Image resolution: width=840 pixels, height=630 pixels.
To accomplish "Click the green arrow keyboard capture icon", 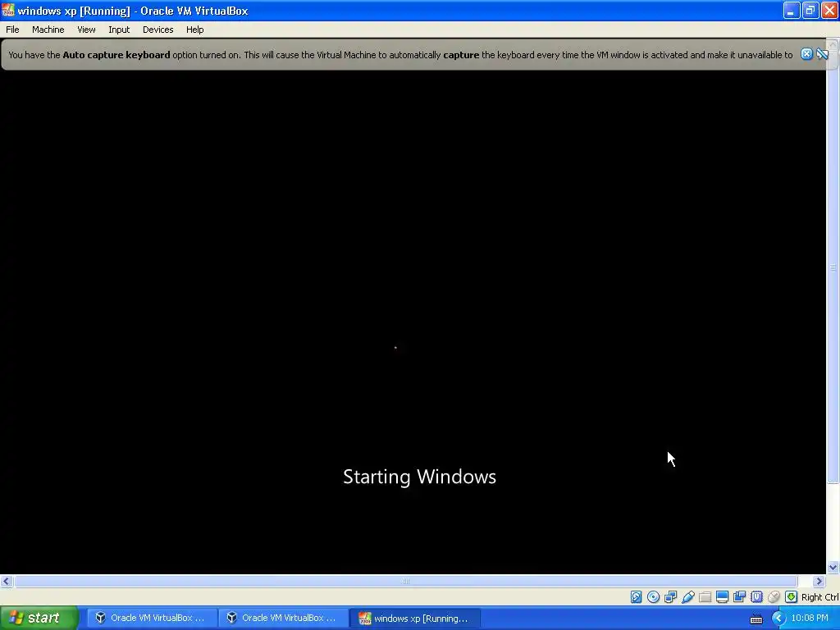I will click(791, 597).
